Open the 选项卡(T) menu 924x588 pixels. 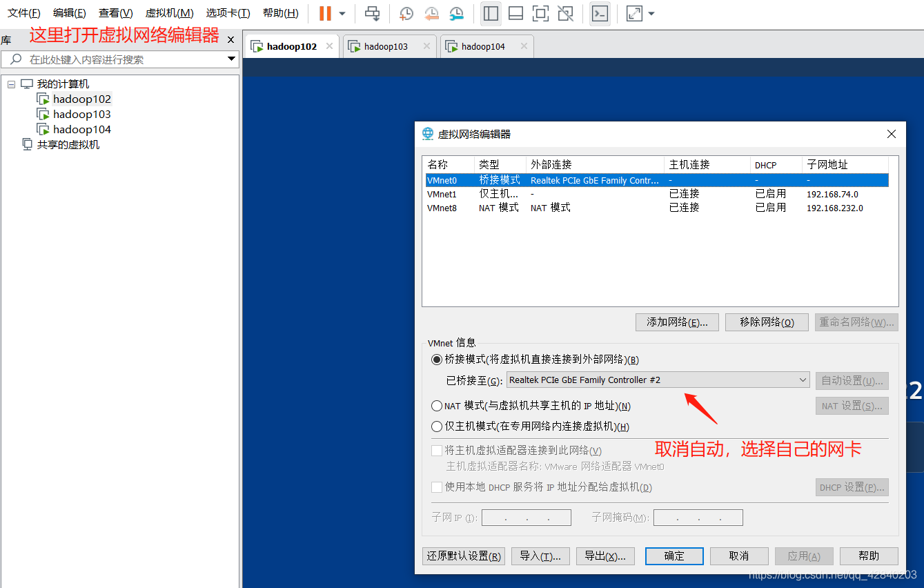pos(228,13)
